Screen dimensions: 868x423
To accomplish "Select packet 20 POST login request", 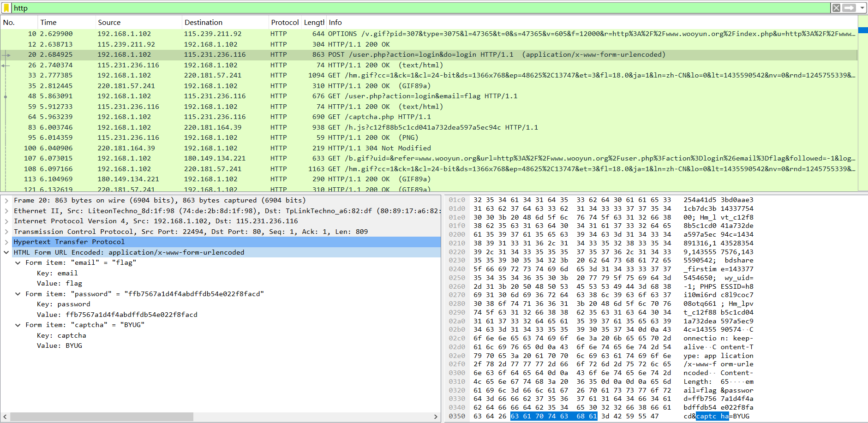I will (x=429, y=54).
